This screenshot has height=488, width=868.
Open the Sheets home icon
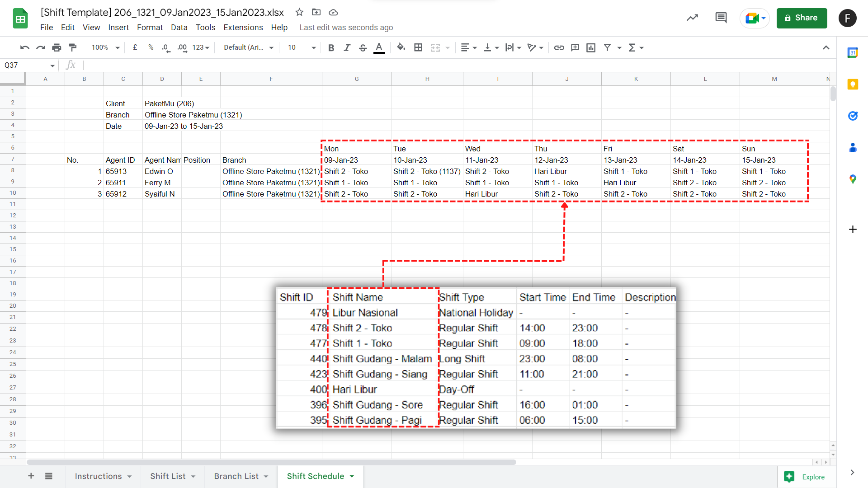(20, 19)
